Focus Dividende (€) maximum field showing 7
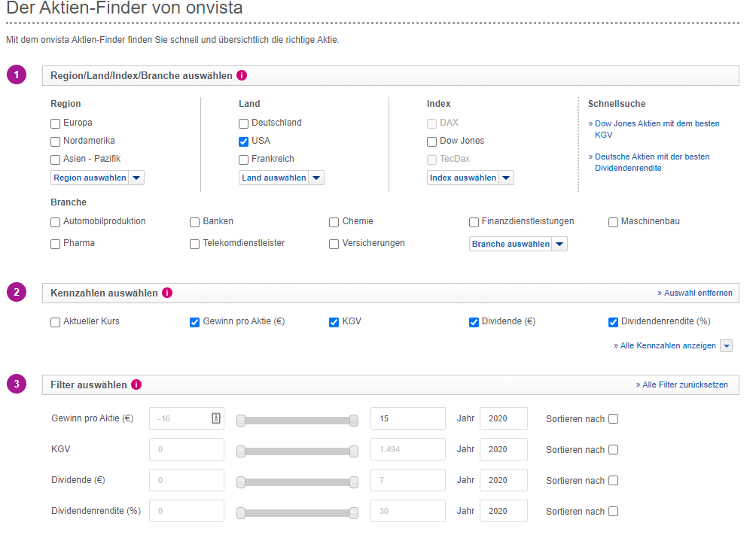The image size is (756, 538). (x=408, y=480)
